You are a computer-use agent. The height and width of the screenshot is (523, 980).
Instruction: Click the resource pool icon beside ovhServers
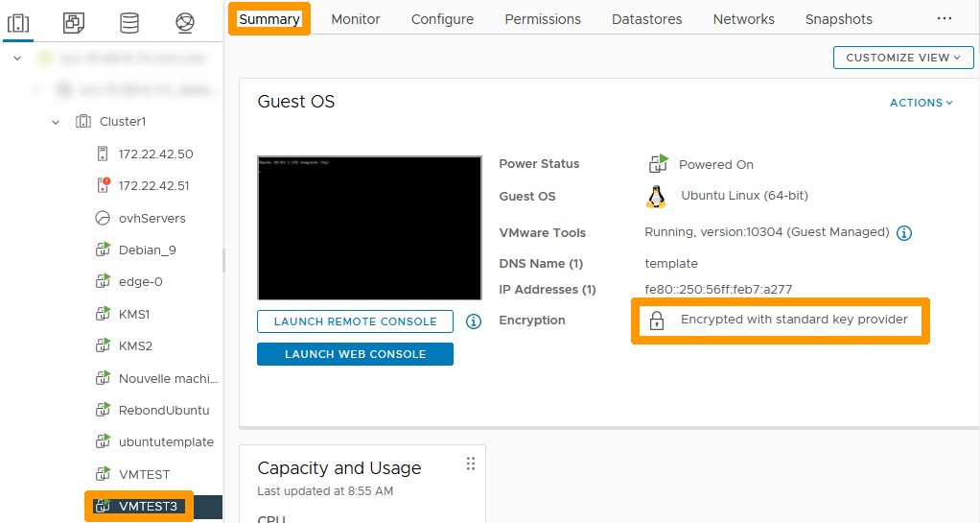(103, 219)
